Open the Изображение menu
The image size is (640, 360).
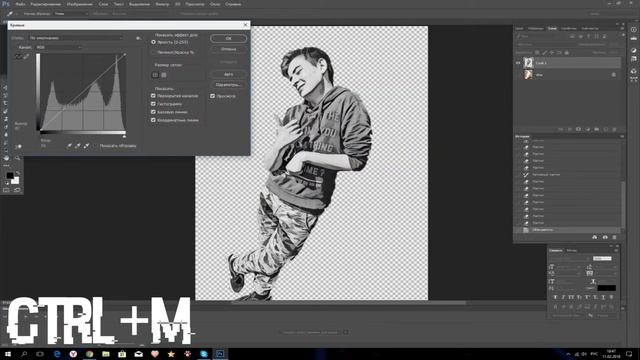pyautogui.click(x=80, y=4)
